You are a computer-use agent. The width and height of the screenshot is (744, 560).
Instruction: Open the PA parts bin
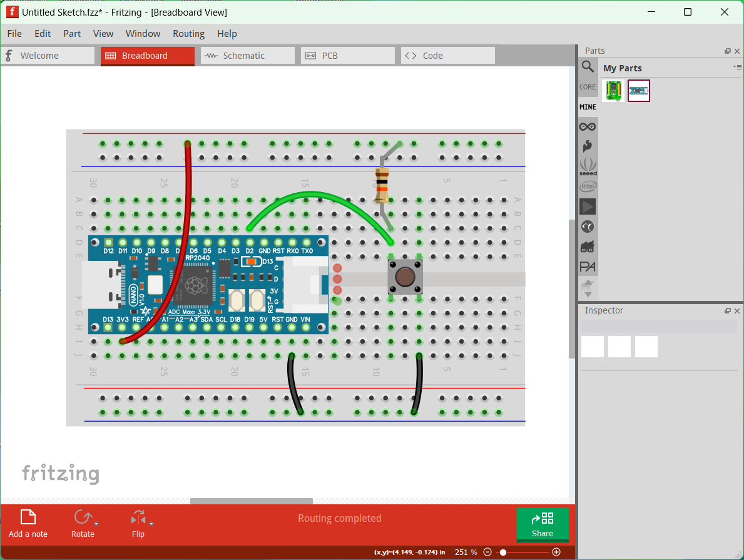point(588,267)
